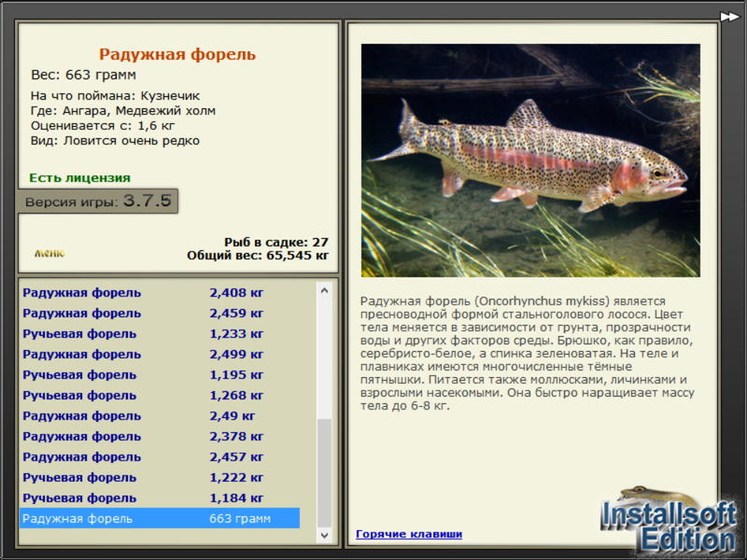The image size is (747, 560).
Task: Click the Installsoft Edition logo
Action: point(669,522)
